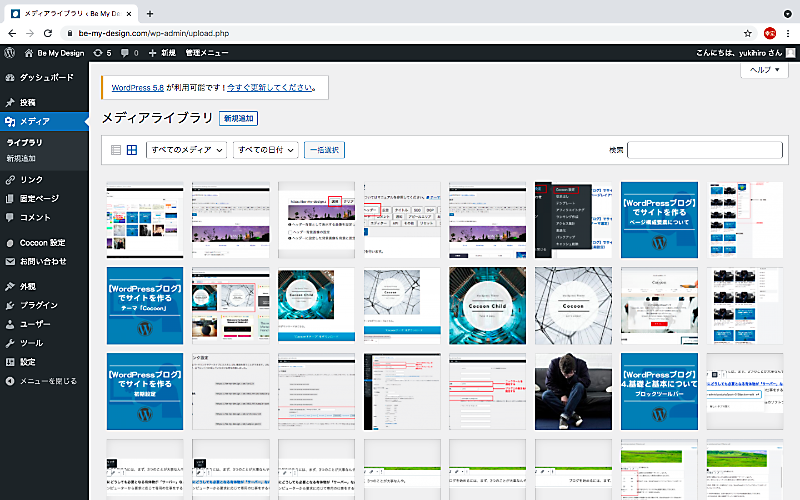Click the WordPress logo in admin bar
800x500 pixels.
[9, 52]
